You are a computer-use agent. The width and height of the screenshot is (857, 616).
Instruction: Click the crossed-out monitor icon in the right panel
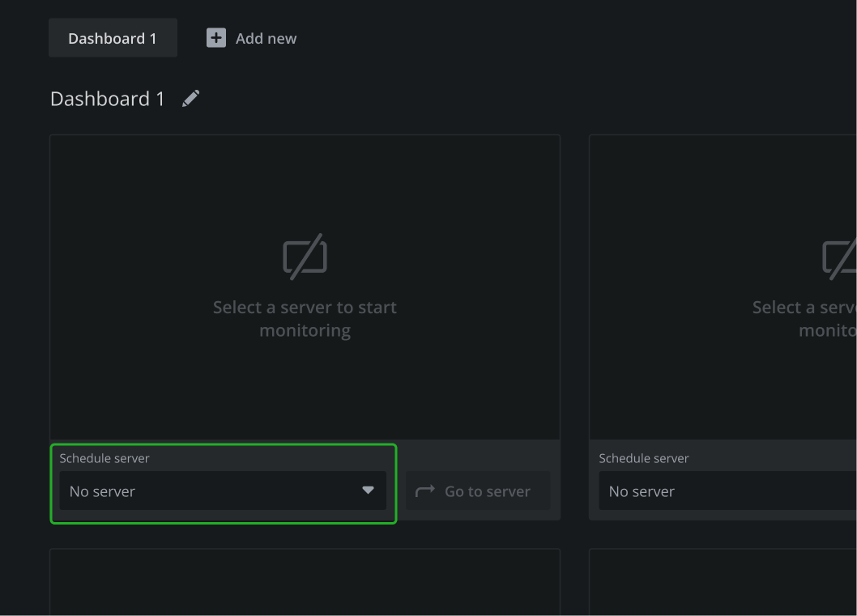840,257
